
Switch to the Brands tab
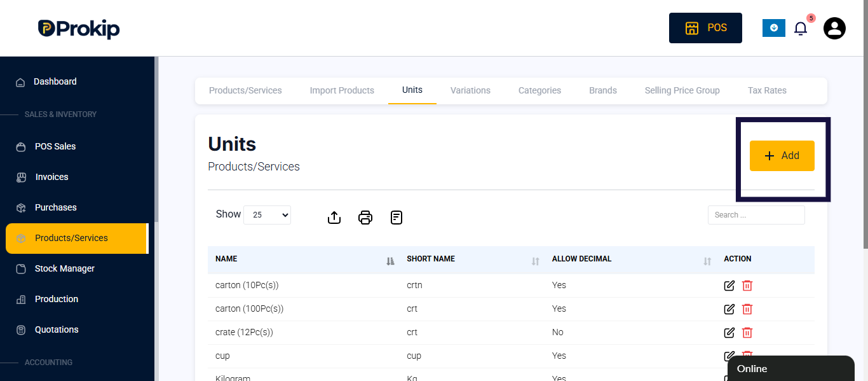tap(603, 90)
